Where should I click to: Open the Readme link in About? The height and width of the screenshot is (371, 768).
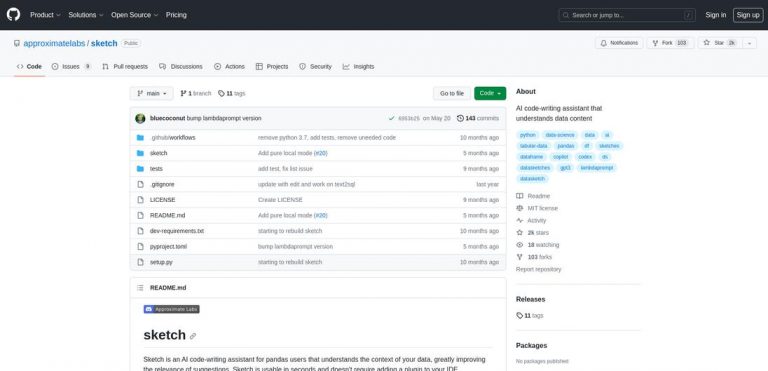coord(533,196)
